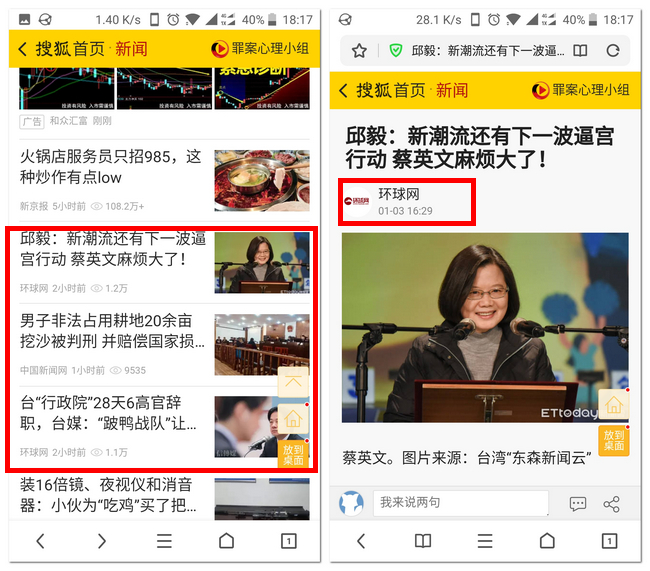Tap the 环球网 source label under the article title
The width and height of the screenshot is (650, 571).
pos(398,194)
